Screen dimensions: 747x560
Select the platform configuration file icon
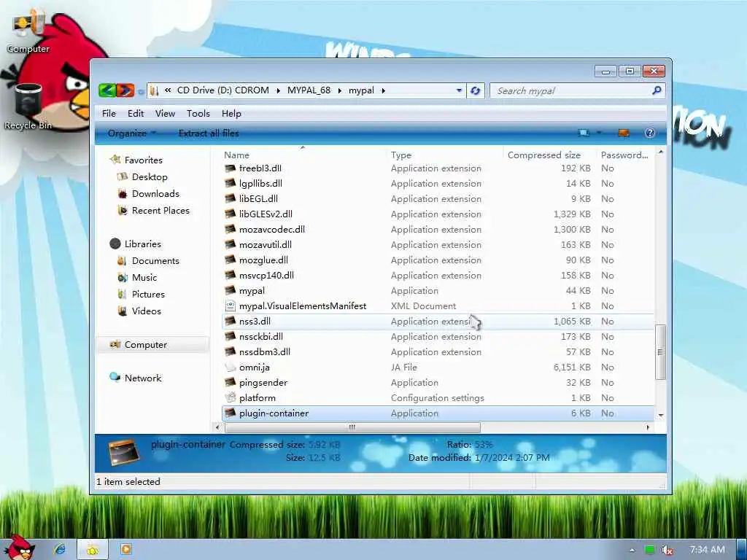coord(231,397)
